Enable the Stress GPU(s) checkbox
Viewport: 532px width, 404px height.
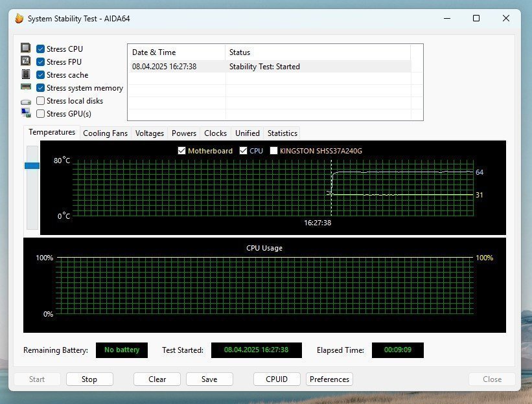[x=40, y=113]
